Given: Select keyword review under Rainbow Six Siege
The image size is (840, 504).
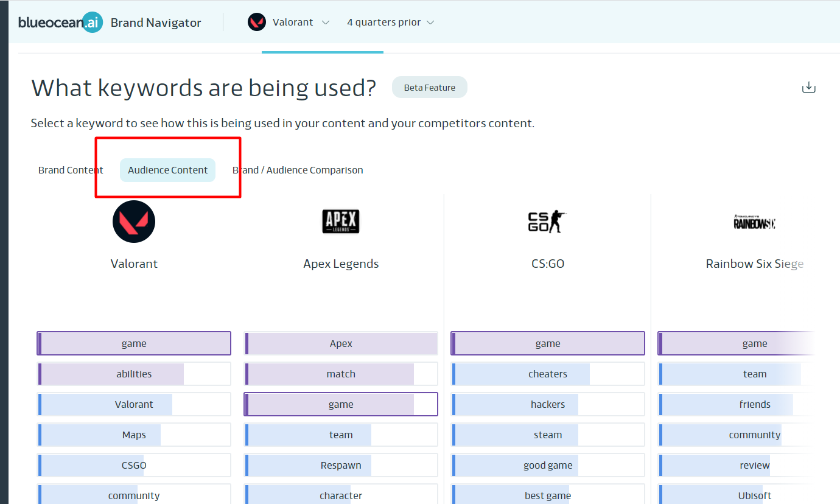Looking at the screenshot, I should (737, 466).
